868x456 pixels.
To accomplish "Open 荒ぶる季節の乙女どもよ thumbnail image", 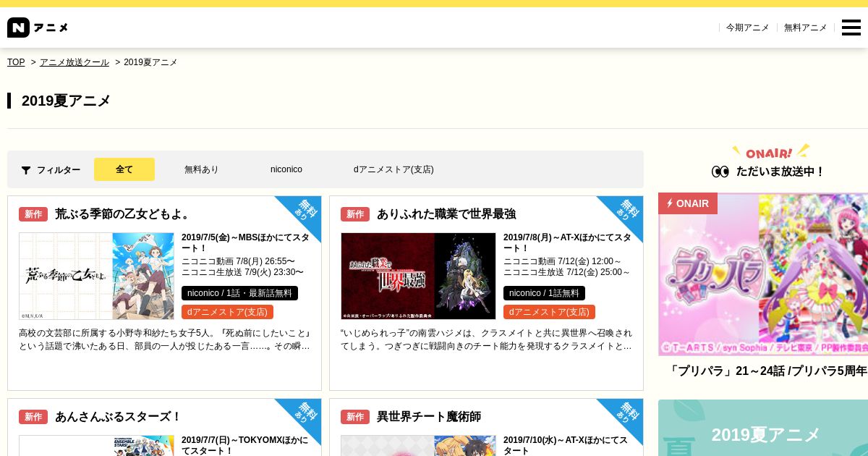I will (x=97, y=276).
